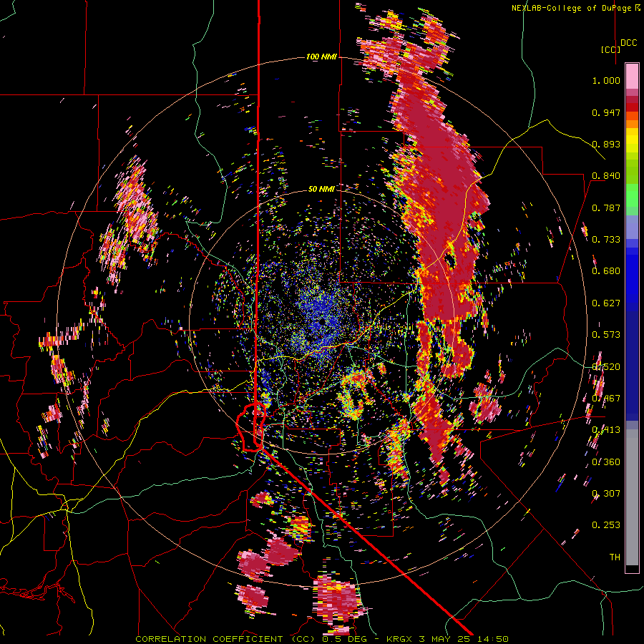Viewport: 644px width, 644px height.
Task: Click the CORRELATION COEFFICIENT (CC) caption text
Action: [225, 639]
